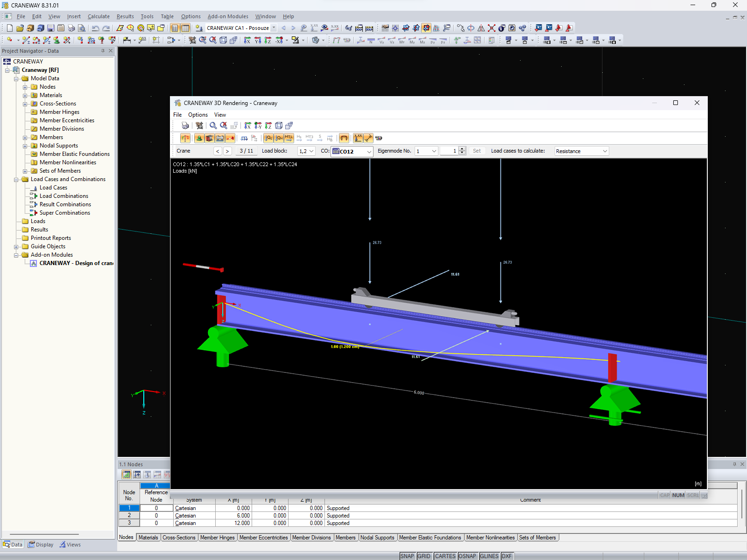This screenshot has height=560, width=747.
Task: Click the eigenmode factor input field
Action: tap(449, 151)
